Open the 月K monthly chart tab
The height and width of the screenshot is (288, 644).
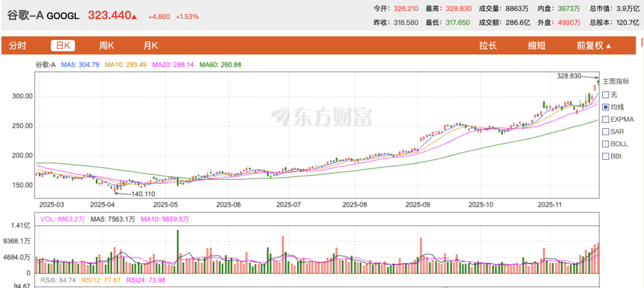151,45
